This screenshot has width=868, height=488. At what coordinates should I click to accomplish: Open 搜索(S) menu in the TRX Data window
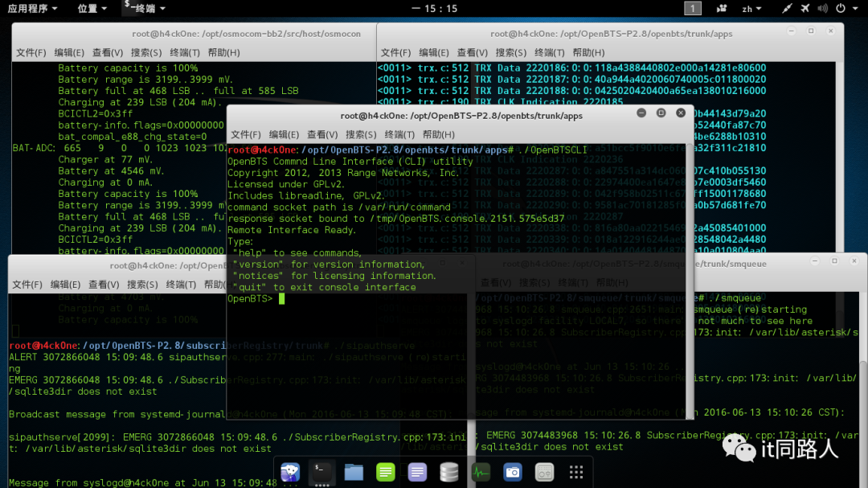click(x=511, y=52)
